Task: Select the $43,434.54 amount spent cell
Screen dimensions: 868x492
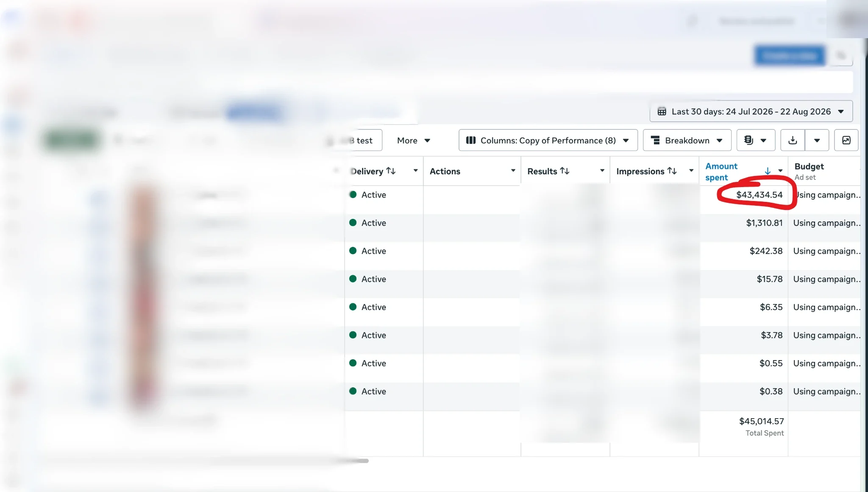Action: pyautogui.click(x=744, y=195)
